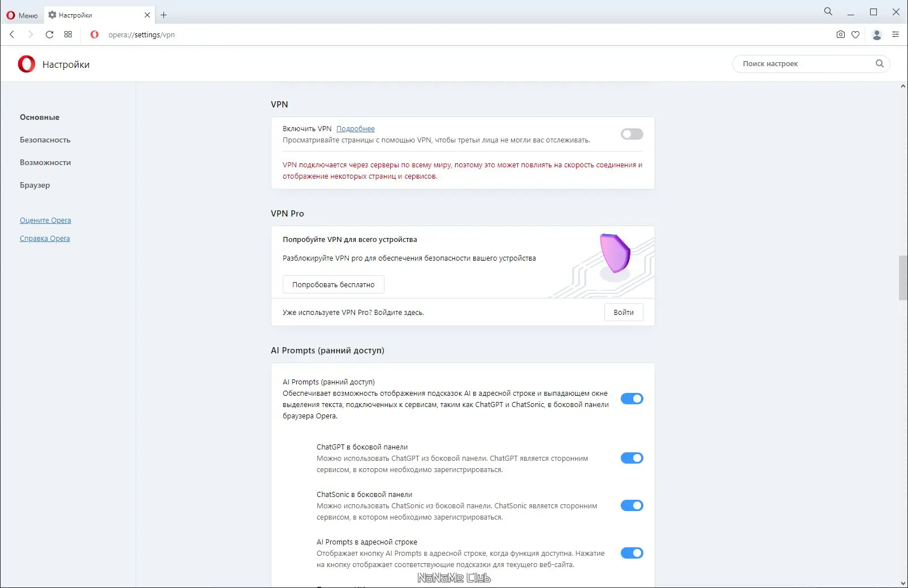
Task: Disable AI Prompts (ранний доступ) toggle
Action: tap(632, 399)
